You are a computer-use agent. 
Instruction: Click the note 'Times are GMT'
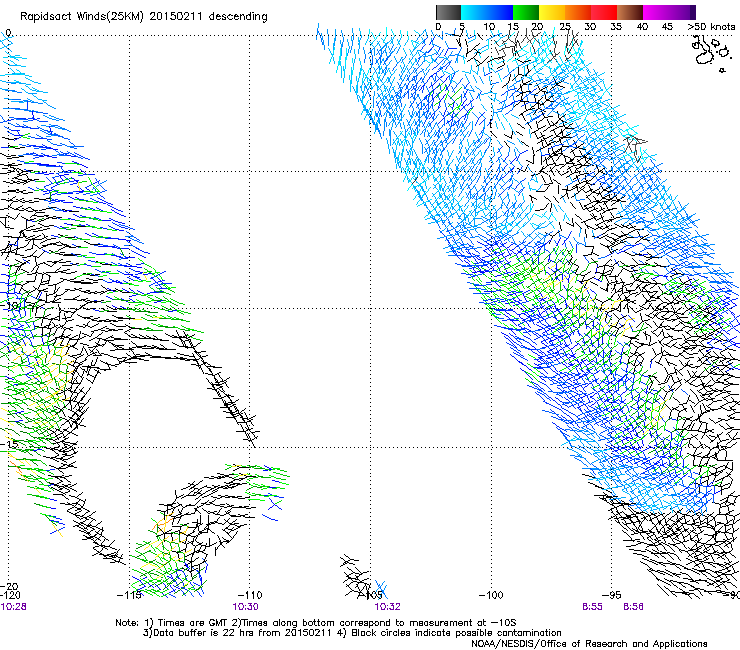click(193, 623)
